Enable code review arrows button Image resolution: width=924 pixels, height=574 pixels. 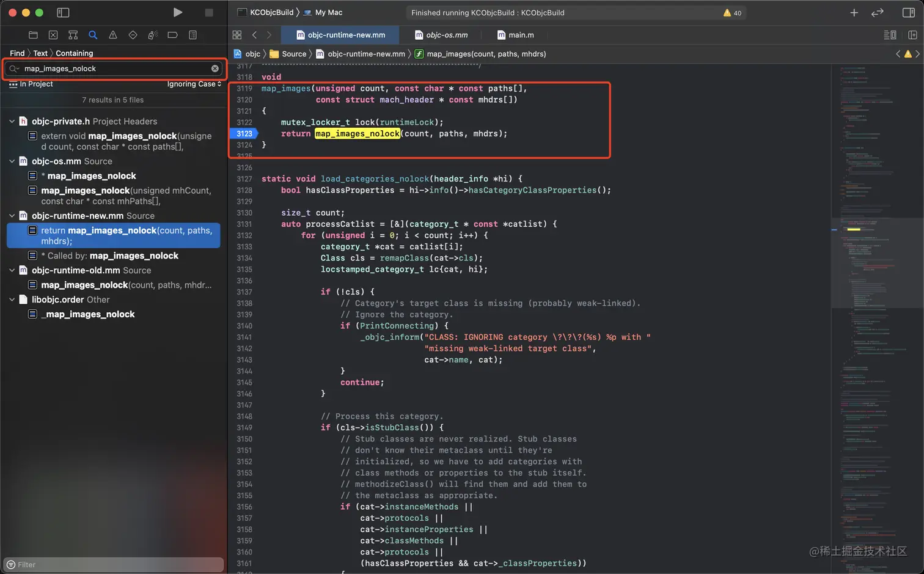[878, 12]
